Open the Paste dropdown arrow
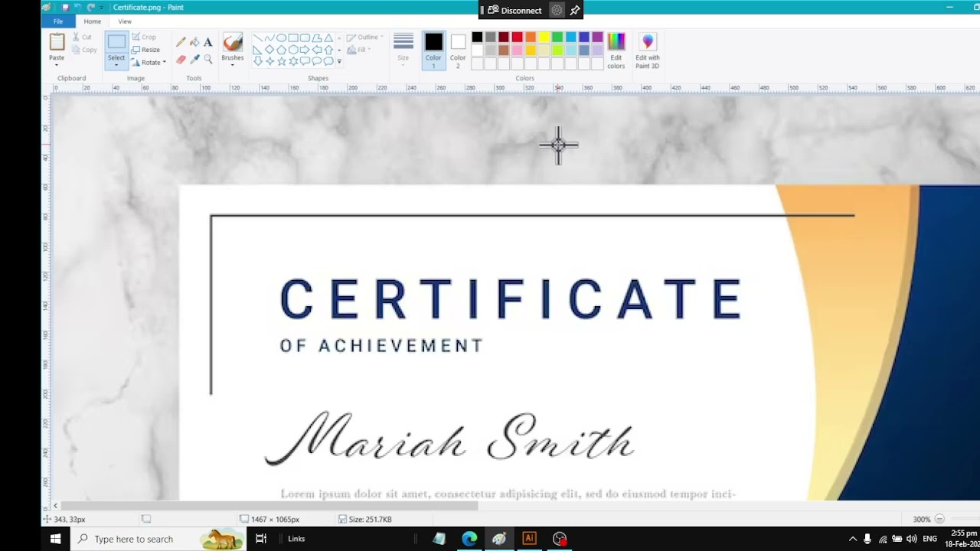 57,64
